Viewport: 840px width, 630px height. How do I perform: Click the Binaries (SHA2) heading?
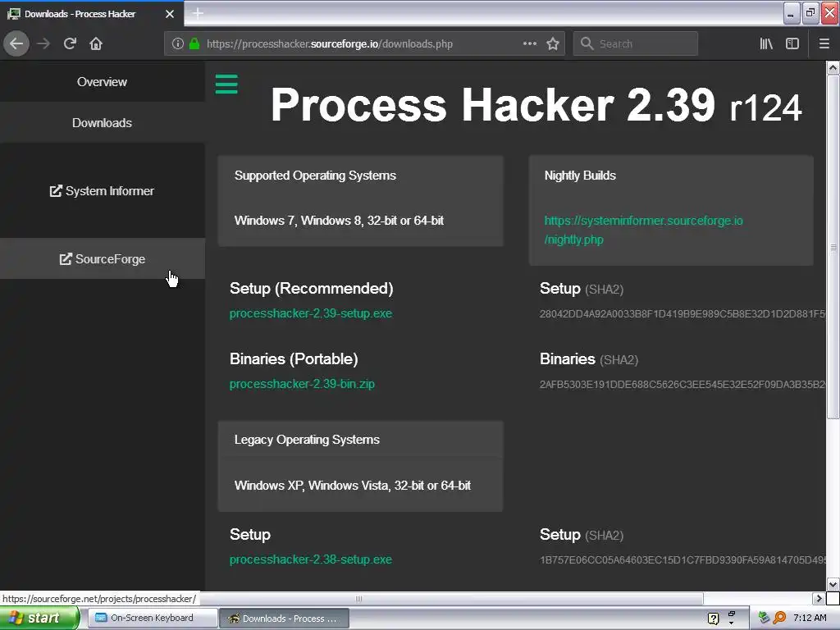589,359
